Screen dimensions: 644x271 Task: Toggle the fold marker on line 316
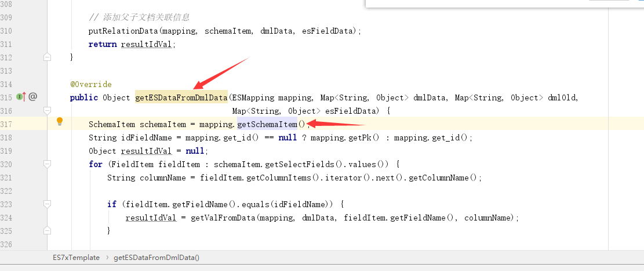click(47, 110)
